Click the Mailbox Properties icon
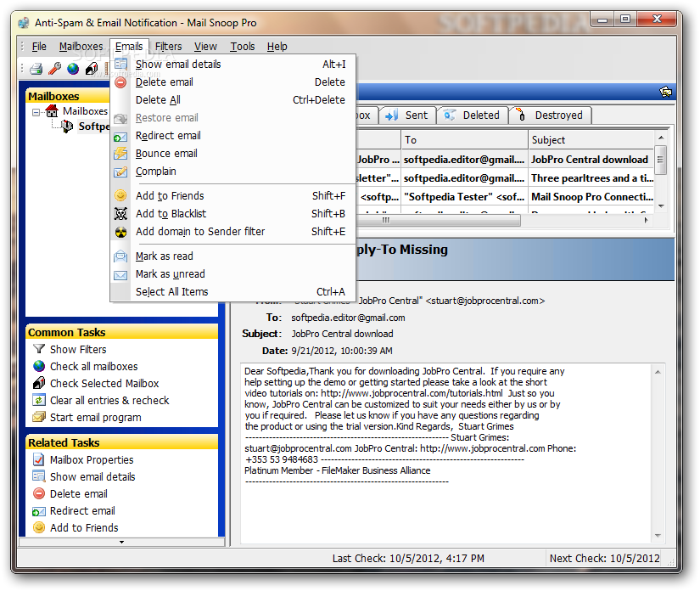The height and width of the screenshot is (591, 700). 39,459
